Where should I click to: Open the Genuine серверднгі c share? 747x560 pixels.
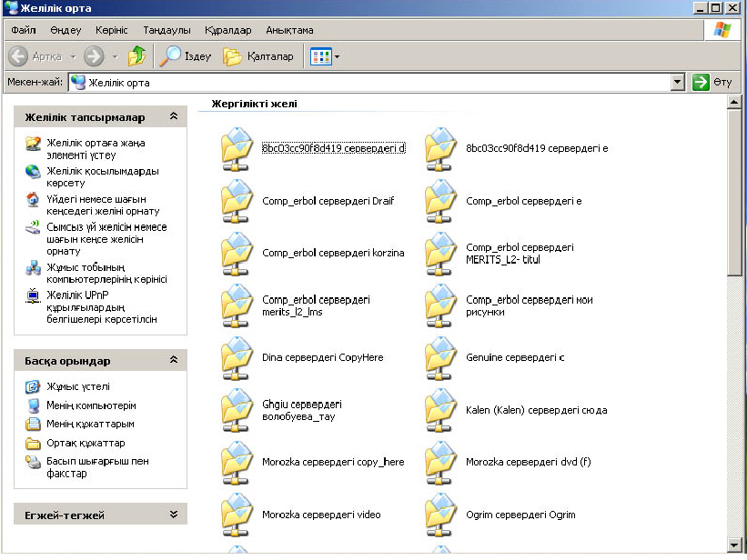click(441, 357)
